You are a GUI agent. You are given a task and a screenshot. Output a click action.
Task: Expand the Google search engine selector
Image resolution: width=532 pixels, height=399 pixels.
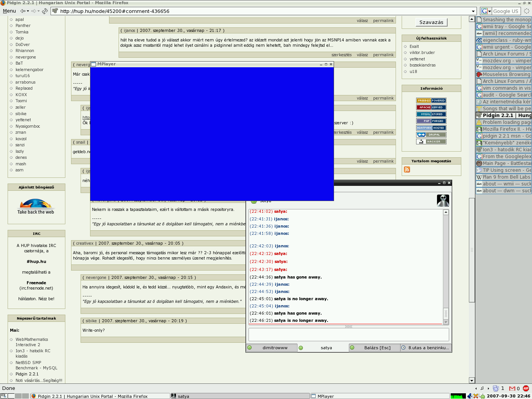coord(486,11)
